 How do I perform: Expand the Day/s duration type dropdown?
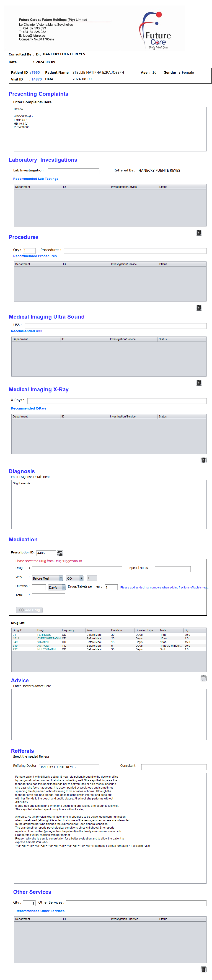pos(57,587)
